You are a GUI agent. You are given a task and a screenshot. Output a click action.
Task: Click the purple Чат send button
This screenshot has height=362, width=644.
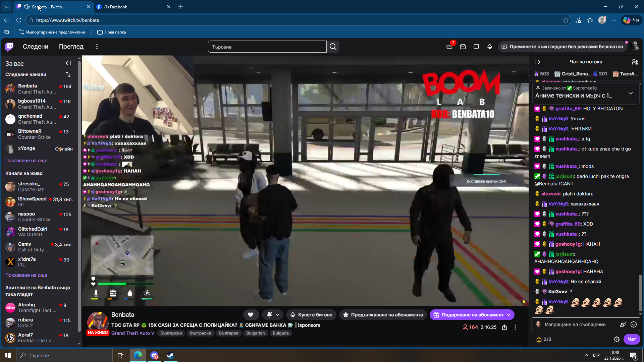click(x=632, y=339)
